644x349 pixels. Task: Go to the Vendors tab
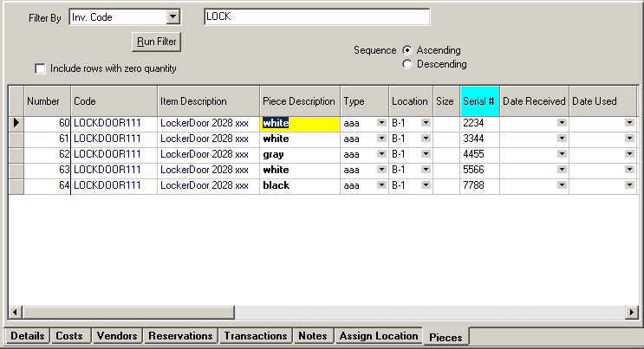(116, 335)
